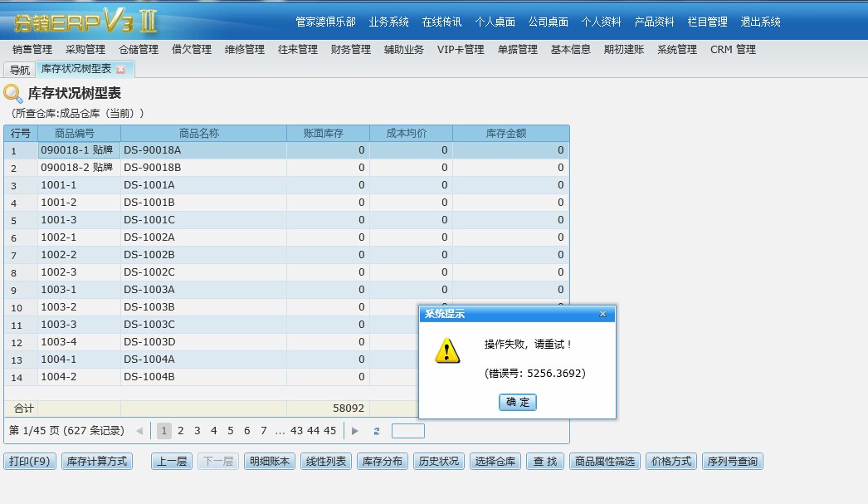Click the 库存分布 button

click(383, 462)
